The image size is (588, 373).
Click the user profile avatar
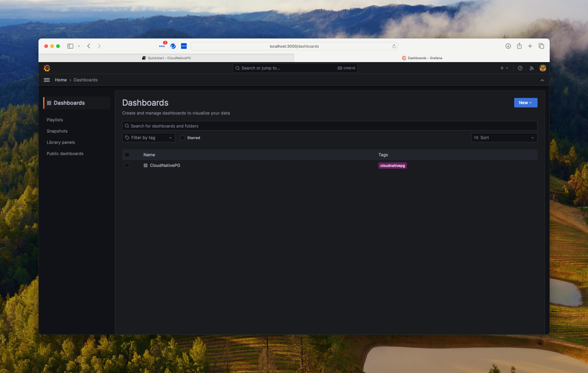[543, 68]
